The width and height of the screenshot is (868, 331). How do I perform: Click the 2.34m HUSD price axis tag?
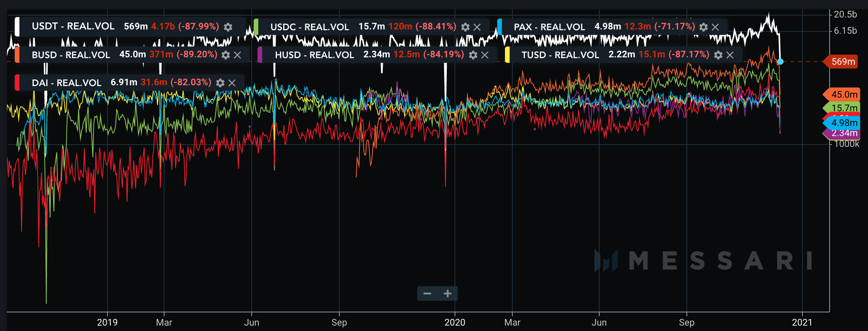[842, 134]
